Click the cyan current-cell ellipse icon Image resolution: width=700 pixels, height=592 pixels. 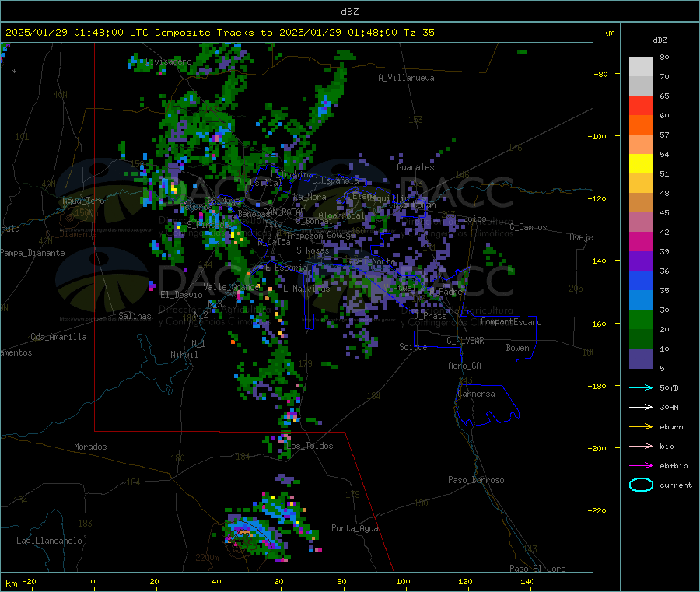click(x=641, y=485)
